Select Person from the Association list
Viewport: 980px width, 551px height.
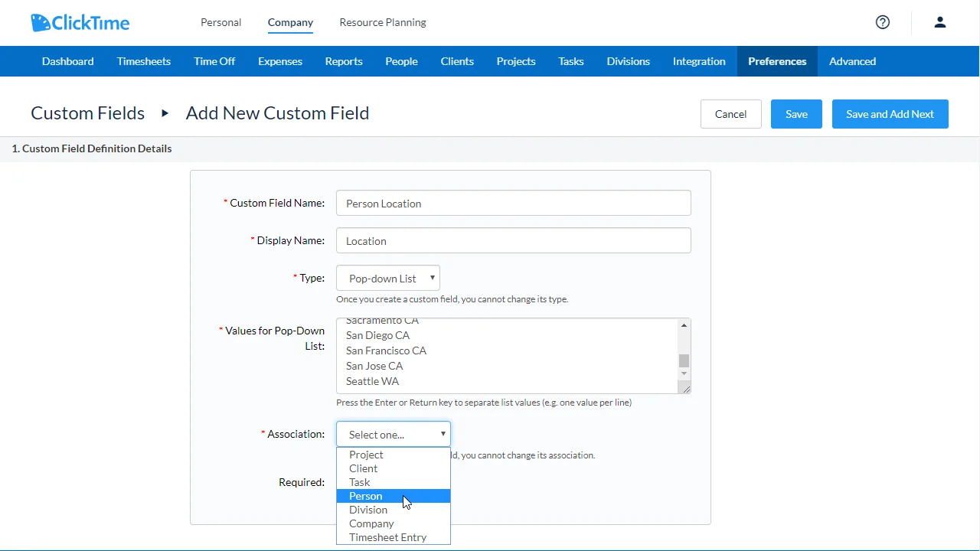pos(365,496)
